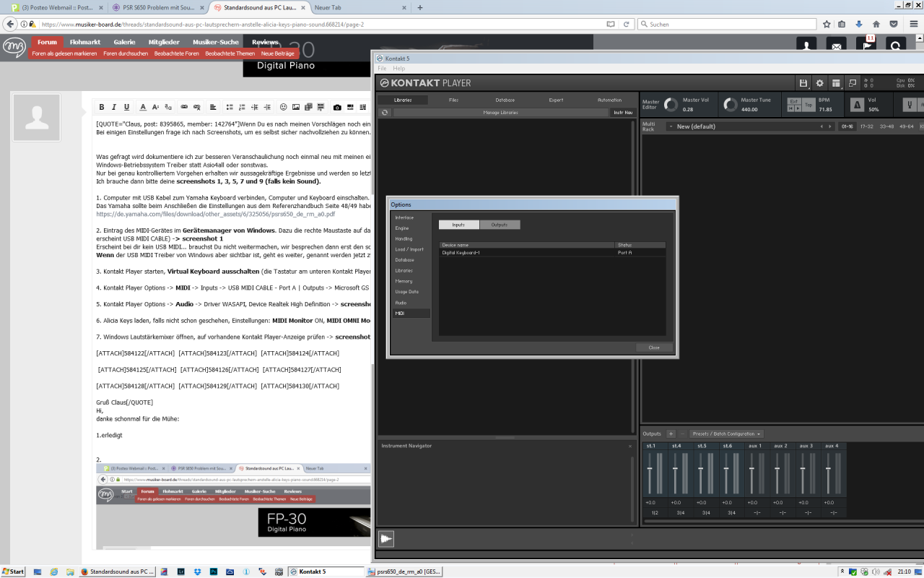Screen dimensions: 924x578
Task: Select rack page 33-48
Action: (x=886, y=126)
